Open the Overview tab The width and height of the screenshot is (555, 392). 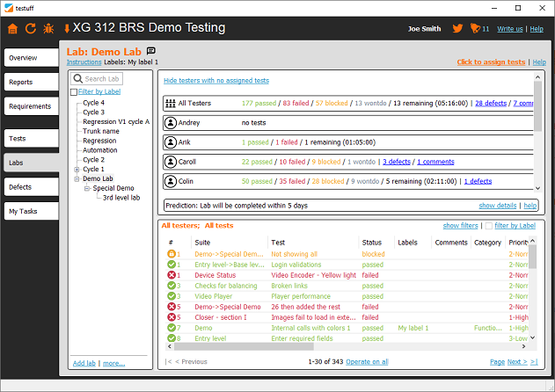pos(32,58)
